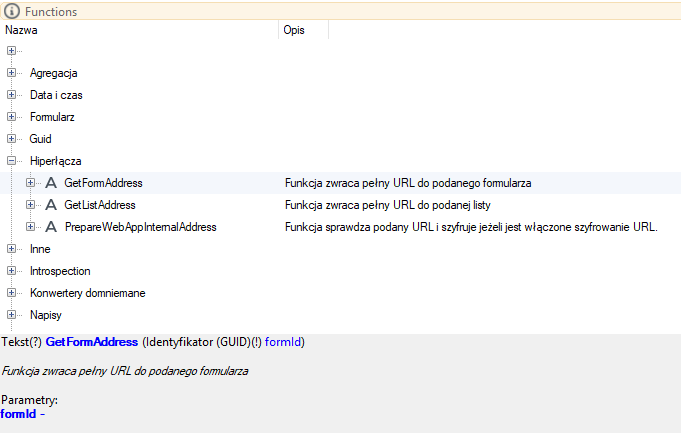
Task: Select the PrepareWebAppInternalAddress function
Action: 140,227
